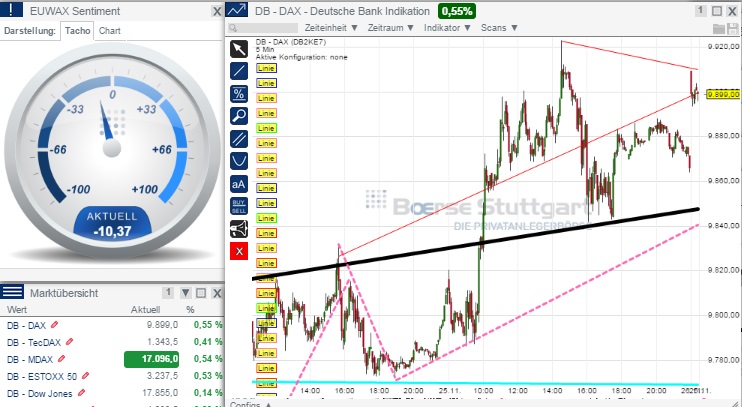This screenshot has height=407, width=742.
Task: Click the save disk icon in chart toolbar
Action: coord(733,29)
